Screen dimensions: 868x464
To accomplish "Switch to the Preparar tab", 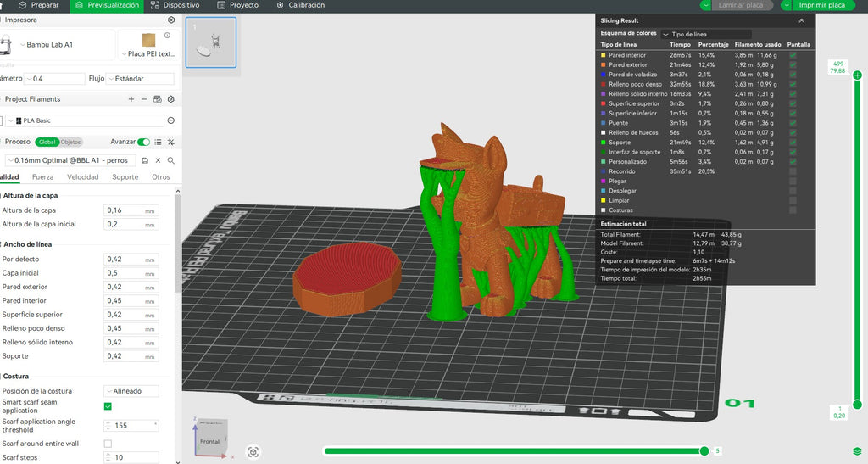I will pos(38,5).
